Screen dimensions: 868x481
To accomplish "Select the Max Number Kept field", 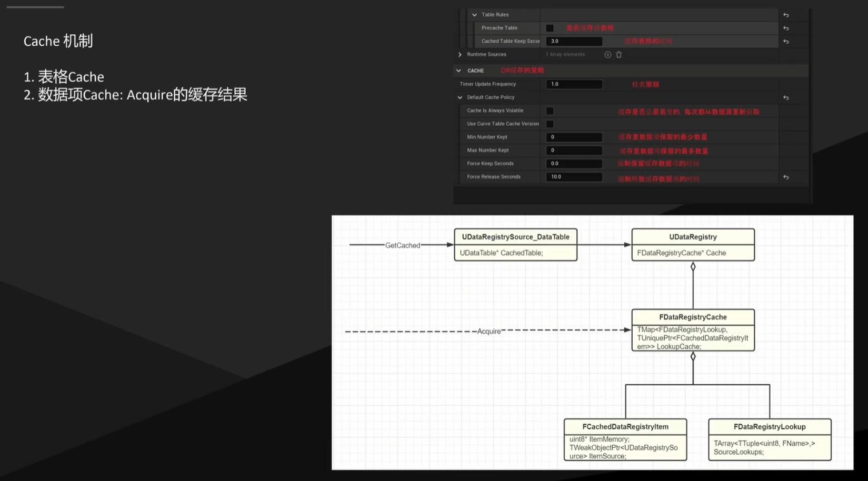I will tap(574, 151).
